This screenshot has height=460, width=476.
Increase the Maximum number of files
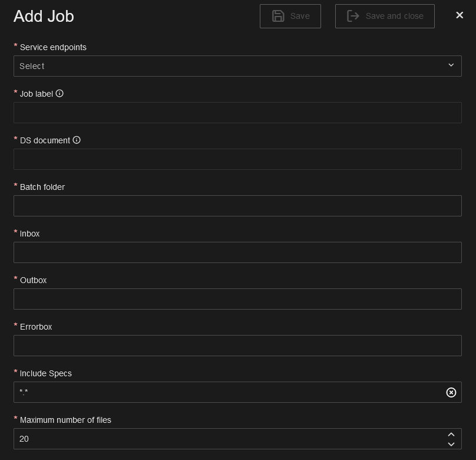tap(451, 435)
